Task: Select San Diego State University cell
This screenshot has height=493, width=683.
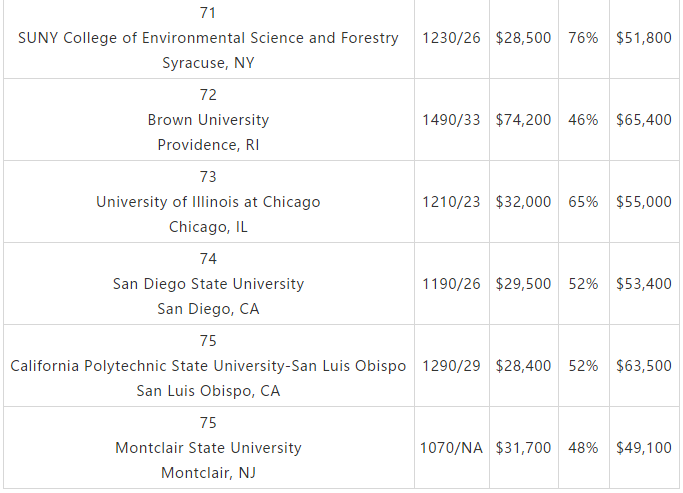Action: [x=209, y=284]
